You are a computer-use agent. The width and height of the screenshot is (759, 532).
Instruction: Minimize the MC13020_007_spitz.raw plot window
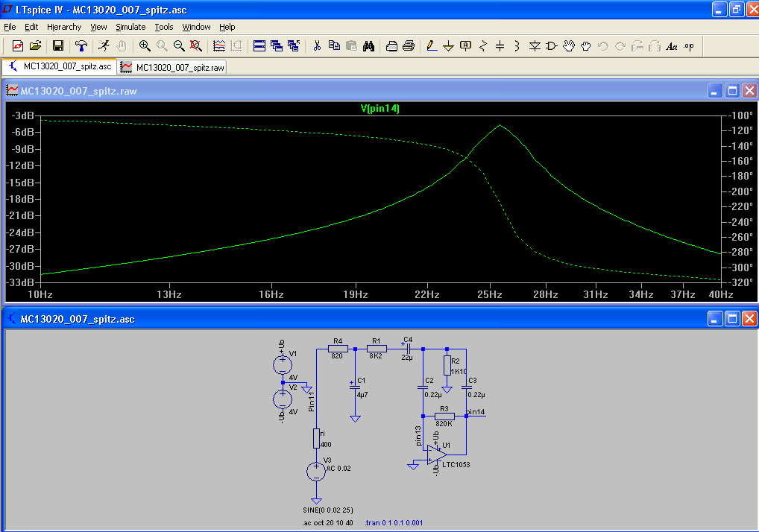click(715, 90)
